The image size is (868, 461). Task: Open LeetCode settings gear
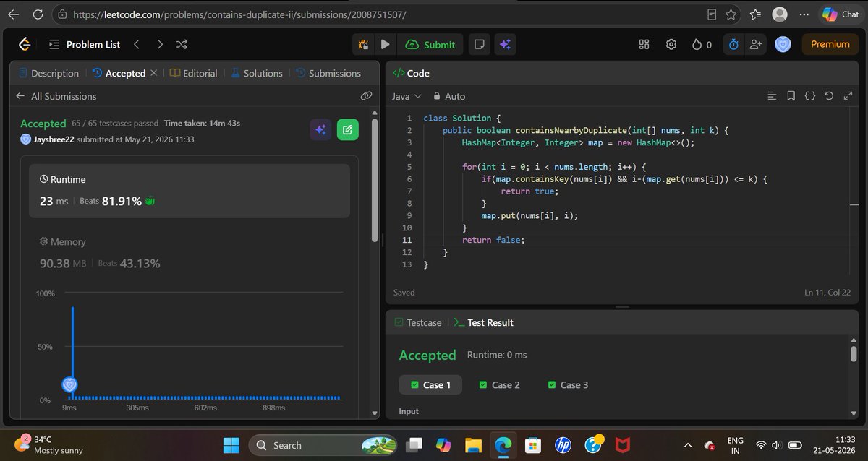coord(671,45)
